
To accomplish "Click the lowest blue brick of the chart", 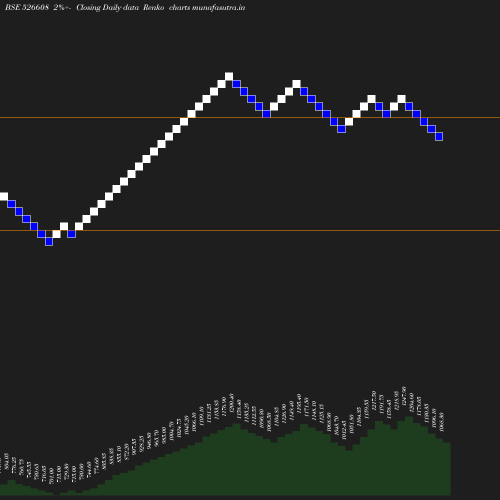I will click(49, 242).
